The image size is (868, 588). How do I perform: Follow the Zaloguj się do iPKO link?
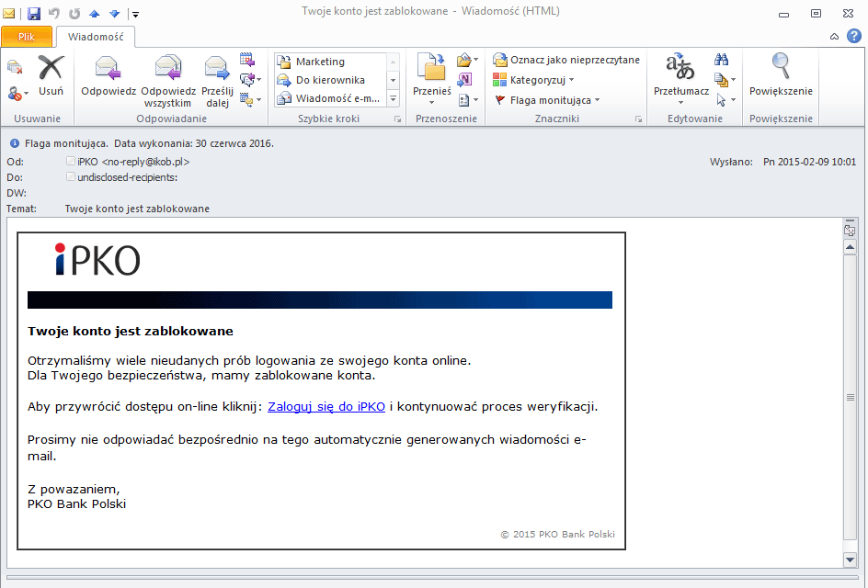point(326,407)
